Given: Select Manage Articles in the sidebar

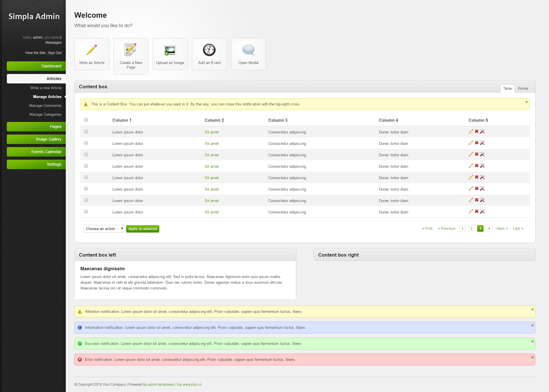Looking at the screenshot, I should click(47, 97).
